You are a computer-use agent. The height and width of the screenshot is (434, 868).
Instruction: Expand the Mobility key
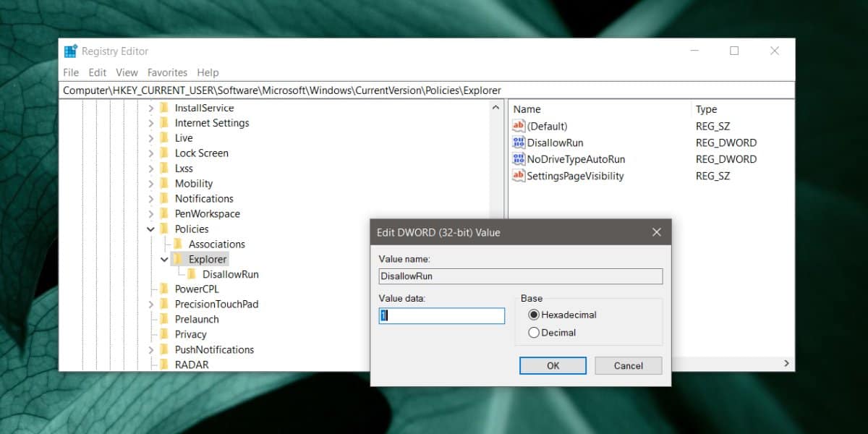click(x=151, y=184)
